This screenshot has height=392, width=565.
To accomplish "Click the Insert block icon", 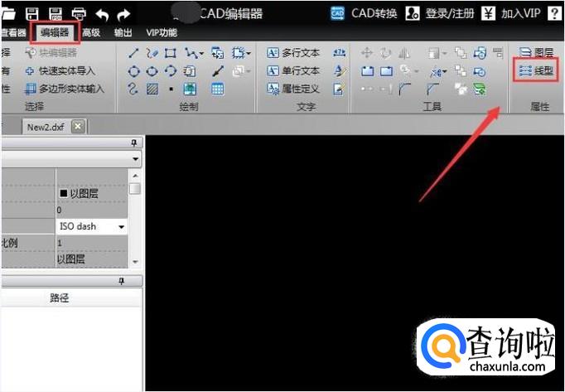I will click(x=217, y=53).
